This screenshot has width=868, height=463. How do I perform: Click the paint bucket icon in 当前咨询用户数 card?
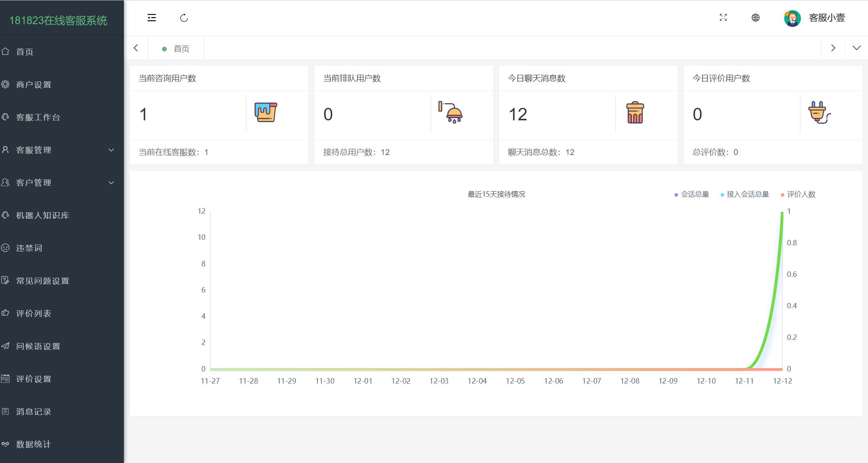[265, 113]
